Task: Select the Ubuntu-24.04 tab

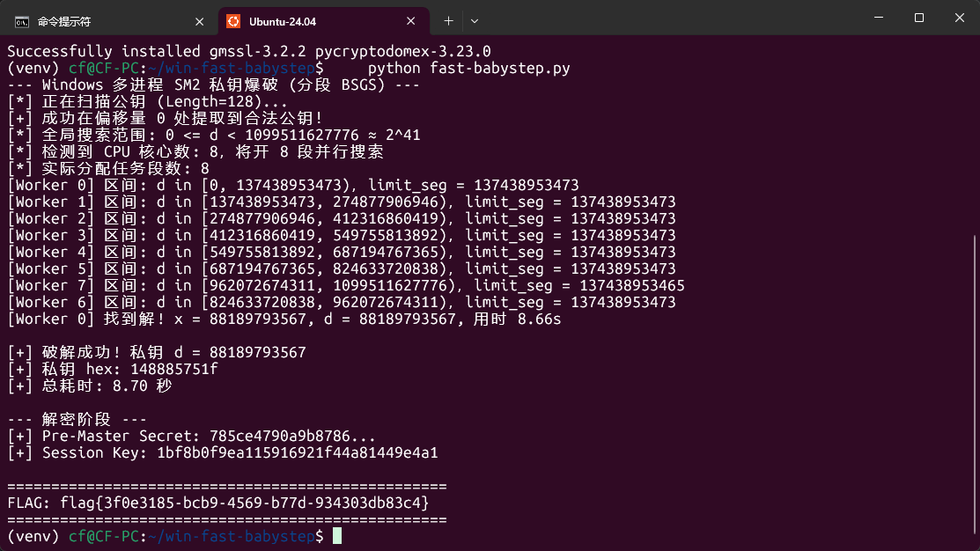Action: pos(324,21)
